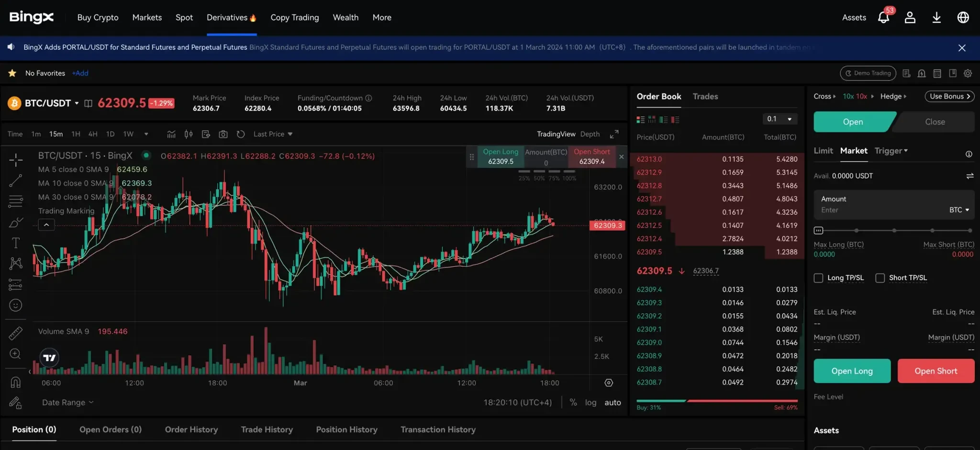Click the red Open Short button
Viewport: 980px width, 450px height.
tap(936, 371)
